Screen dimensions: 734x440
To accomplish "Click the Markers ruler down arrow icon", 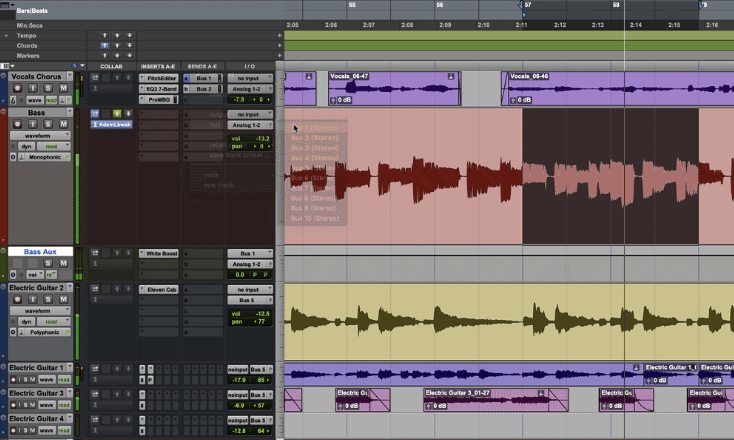I will (x=129, y=56).
